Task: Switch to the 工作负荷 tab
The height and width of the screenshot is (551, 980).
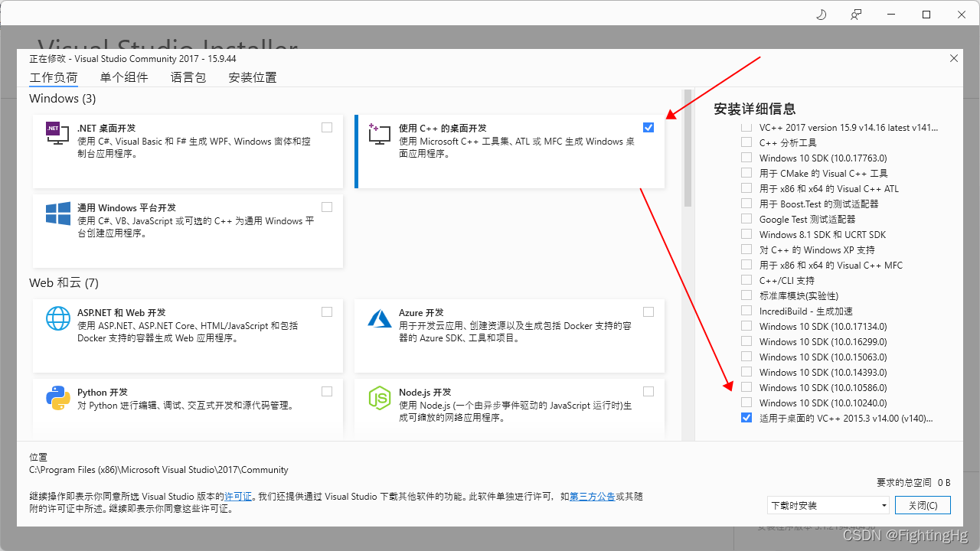Action: 54,77
